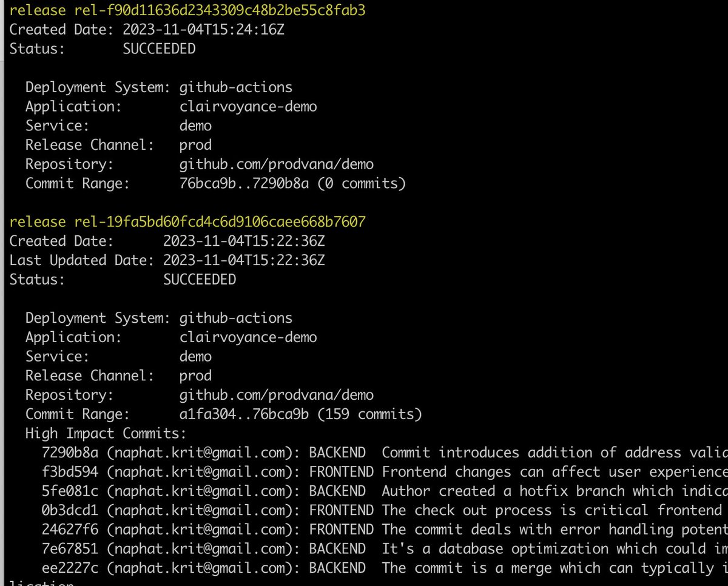Click first release's Release Channel value prod

pos(195,145)
